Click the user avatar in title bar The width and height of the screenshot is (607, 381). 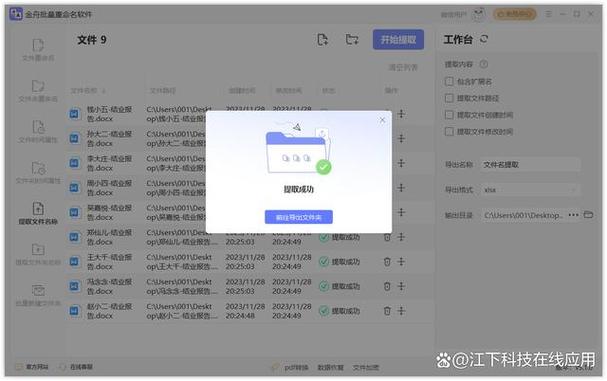pos(479,14)
